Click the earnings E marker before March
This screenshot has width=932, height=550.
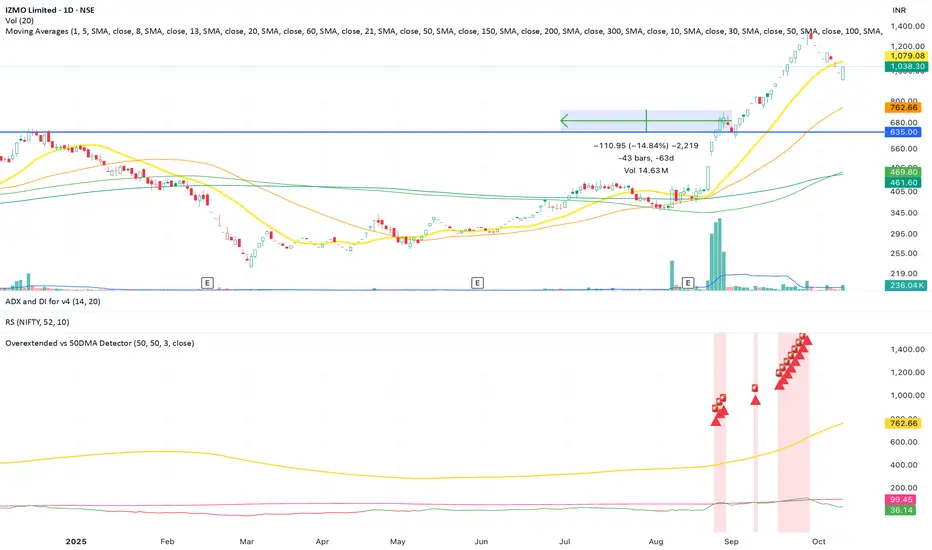pyautogui.click(x=207, y=283)
